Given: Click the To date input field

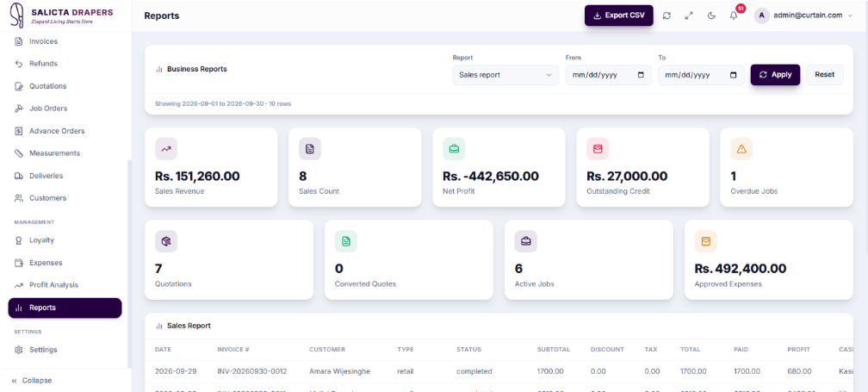Looking at the screenshot, I should tap(701, 75).
